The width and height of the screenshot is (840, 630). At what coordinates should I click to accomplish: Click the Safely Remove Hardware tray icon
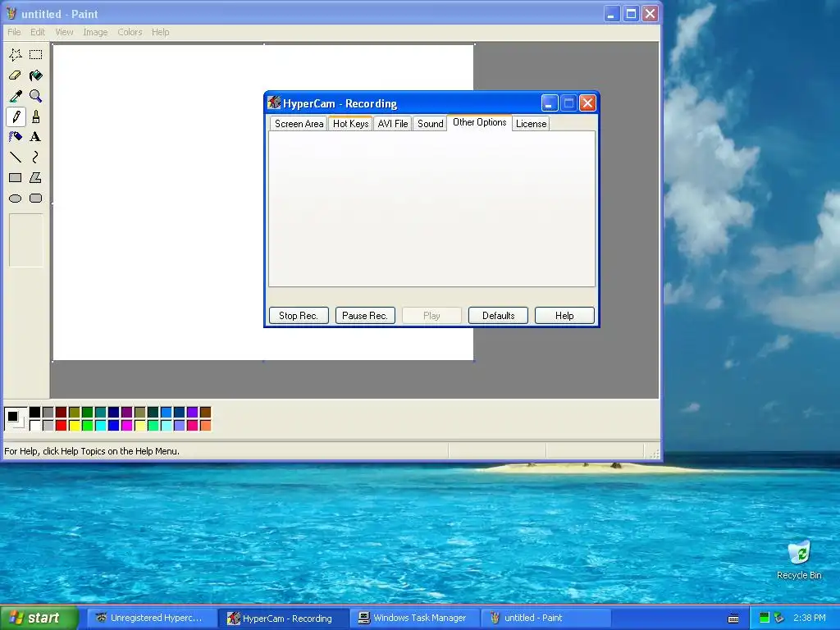(779, 618)
